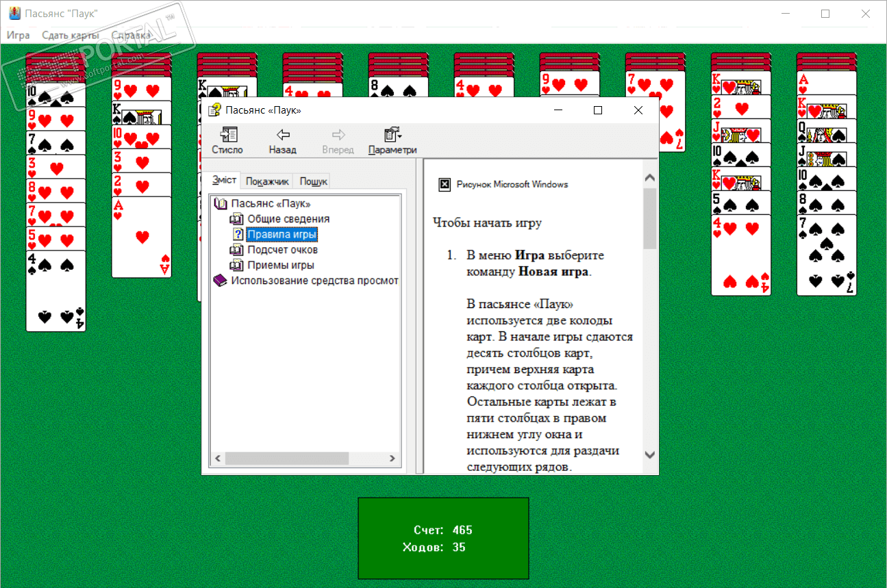Open the Игра menu
This screenshot has height=588, width=887.
pos(18,35)
